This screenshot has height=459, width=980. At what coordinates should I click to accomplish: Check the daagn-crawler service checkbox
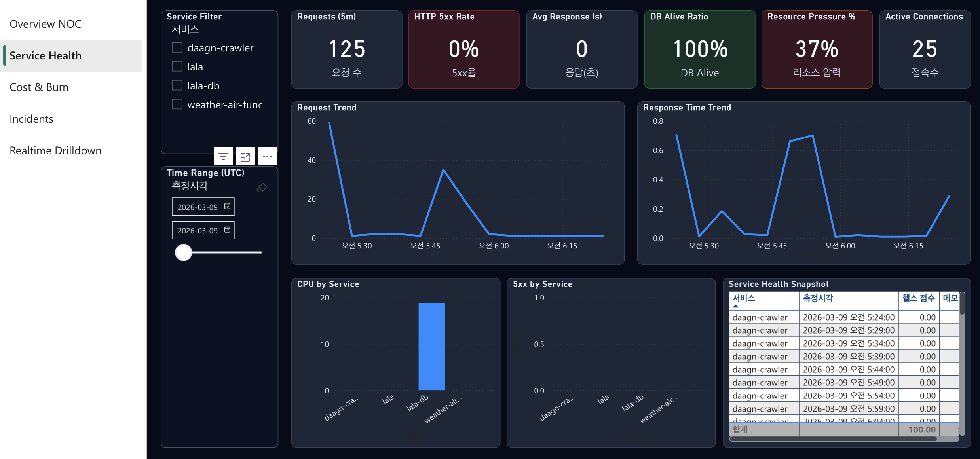177,47
